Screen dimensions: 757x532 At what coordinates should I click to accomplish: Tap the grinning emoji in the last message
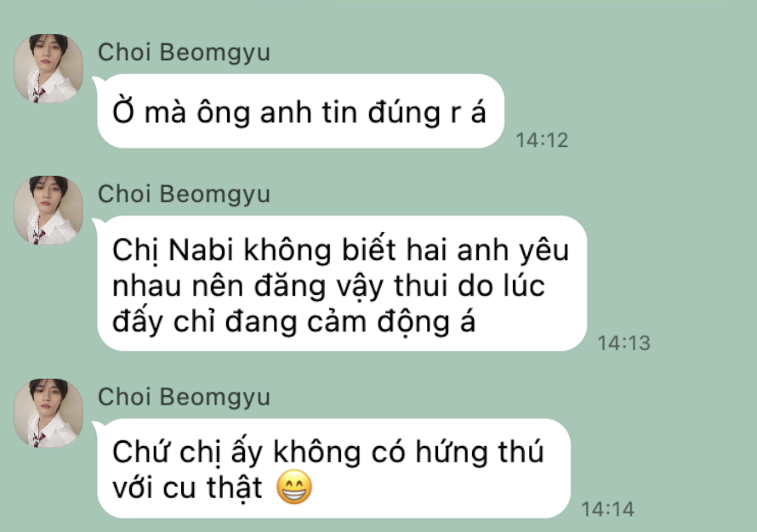click(x=294, y=487)
